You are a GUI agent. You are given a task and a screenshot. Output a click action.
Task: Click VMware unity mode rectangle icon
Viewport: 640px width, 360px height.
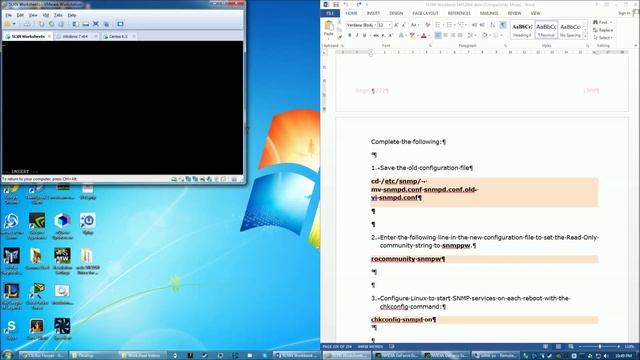coord(106,24)
